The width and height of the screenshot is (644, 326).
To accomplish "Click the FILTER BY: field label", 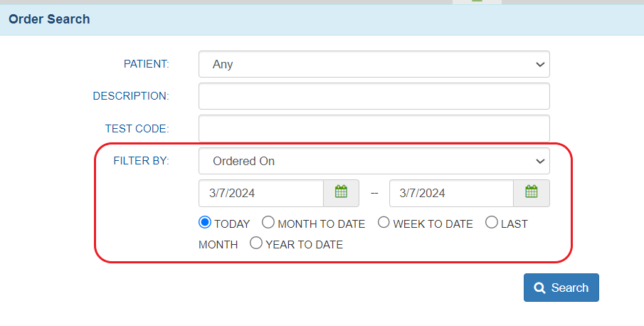I will (x=141, y=161).
